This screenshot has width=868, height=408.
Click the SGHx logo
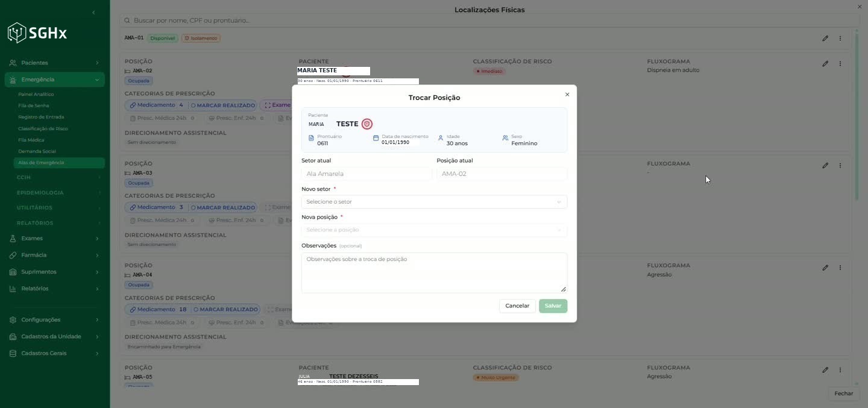[x=37, y=33]
